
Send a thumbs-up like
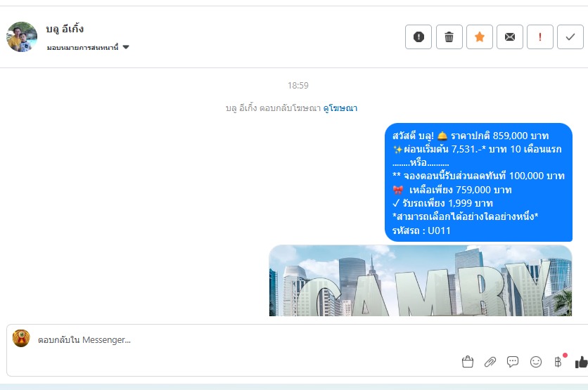(581, 361)
